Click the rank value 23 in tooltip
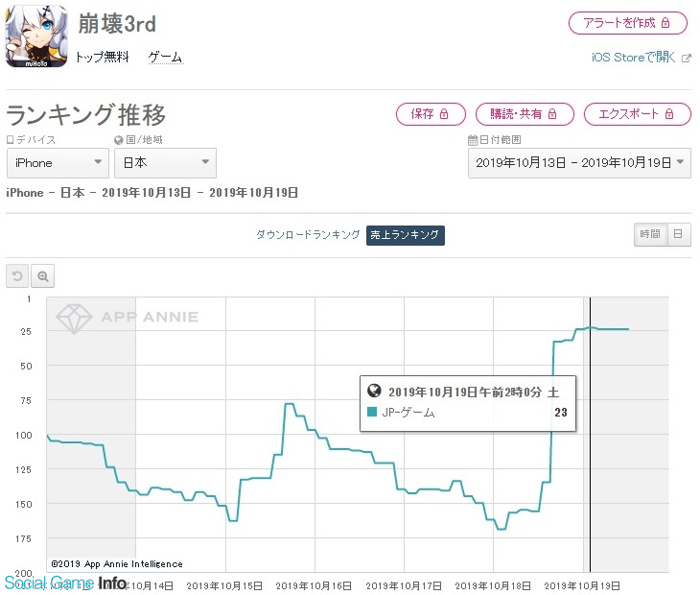The width and height of the screenshot is (700, 595). point(561,413)
